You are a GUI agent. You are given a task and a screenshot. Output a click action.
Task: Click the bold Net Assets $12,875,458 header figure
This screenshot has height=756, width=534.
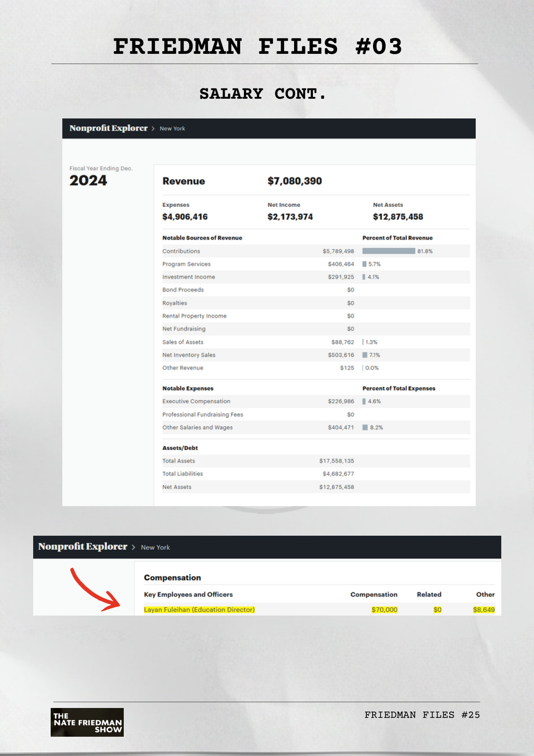click(x=398, y=217)
